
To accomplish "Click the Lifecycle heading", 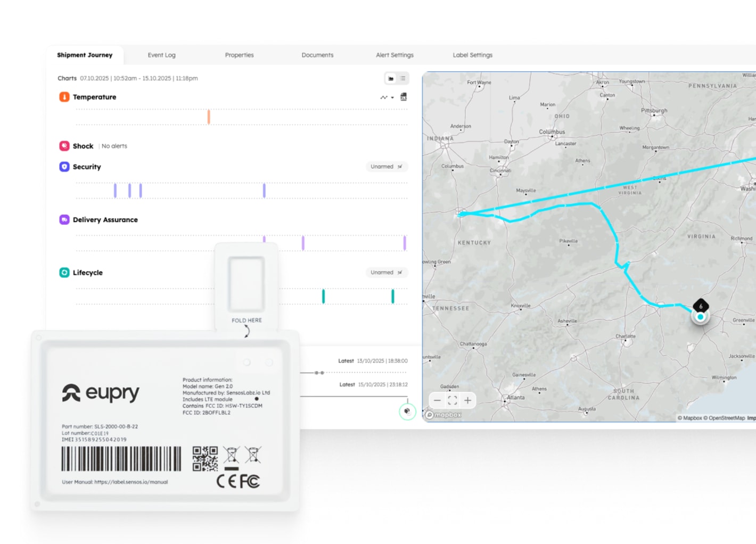I will (88, 273).
